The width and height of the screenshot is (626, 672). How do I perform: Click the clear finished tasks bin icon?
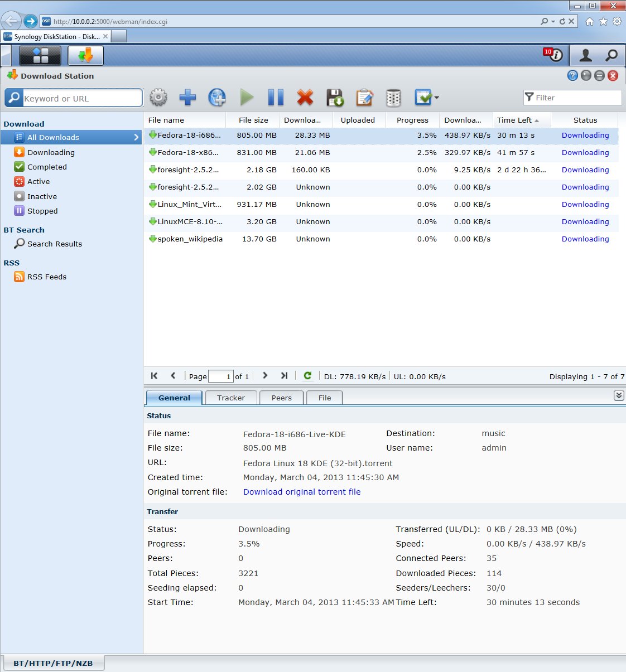click(x=393, y=98)
